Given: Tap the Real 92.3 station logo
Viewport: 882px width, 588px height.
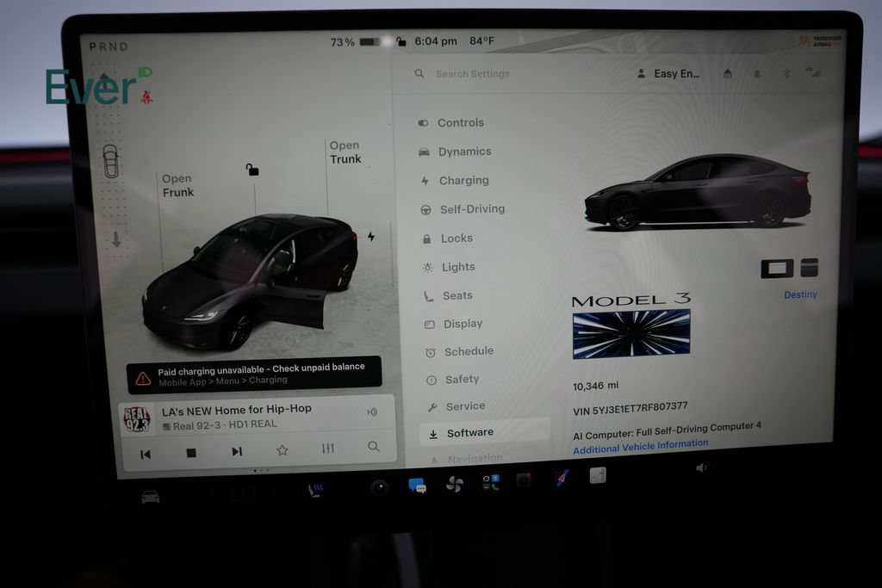Looking at the screenshot, I should (x=137, y=419).
